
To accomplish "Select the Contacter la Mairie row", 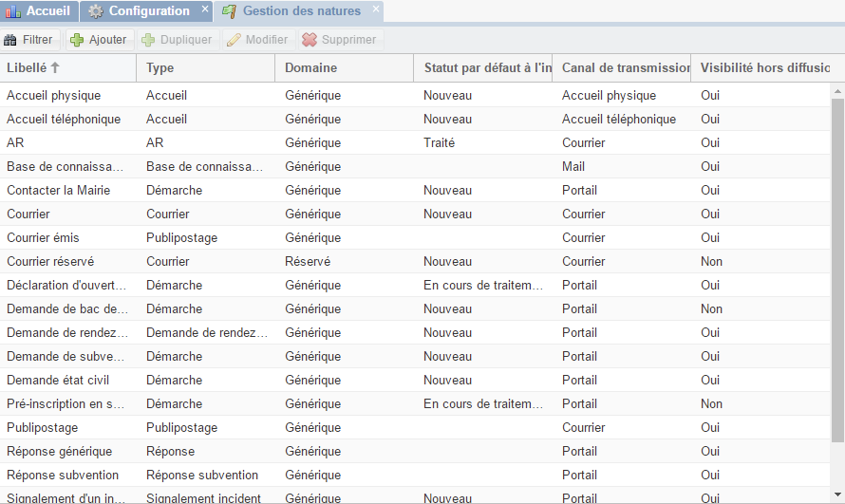I will pos(58,190).
